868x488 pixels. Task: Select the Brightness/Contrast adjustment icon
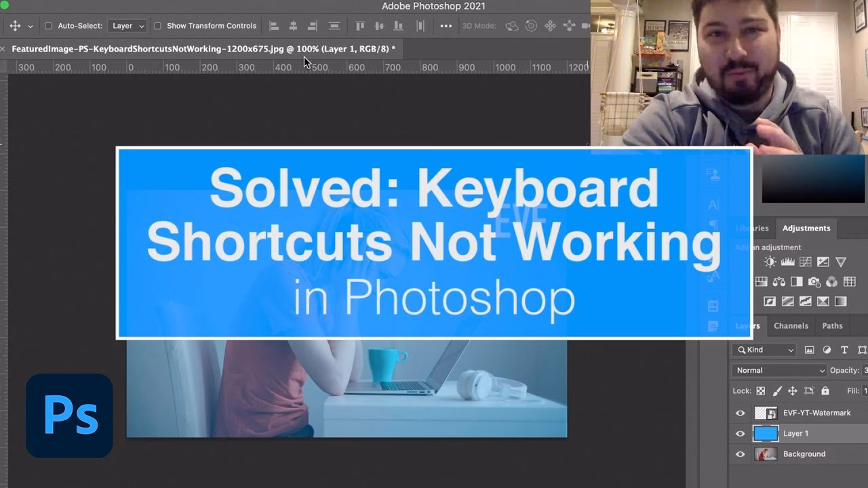(x=770, y=262)
